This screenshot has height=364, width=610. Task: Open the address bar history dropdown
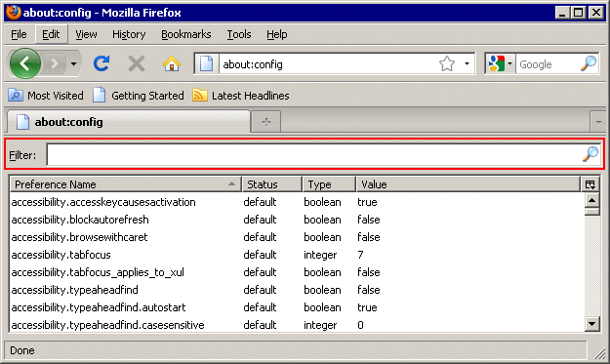tap(467, 63)
